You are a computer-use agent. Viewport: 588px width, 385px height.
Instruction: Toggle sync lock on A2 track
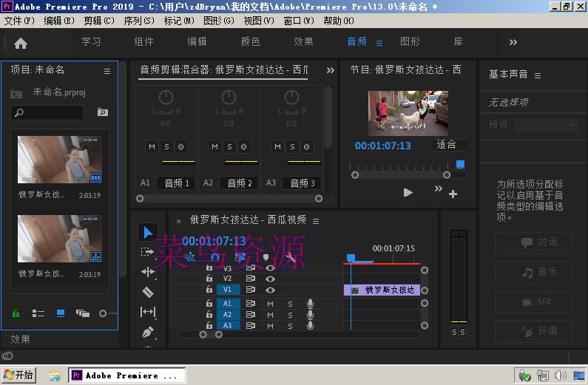coord(250,315)
